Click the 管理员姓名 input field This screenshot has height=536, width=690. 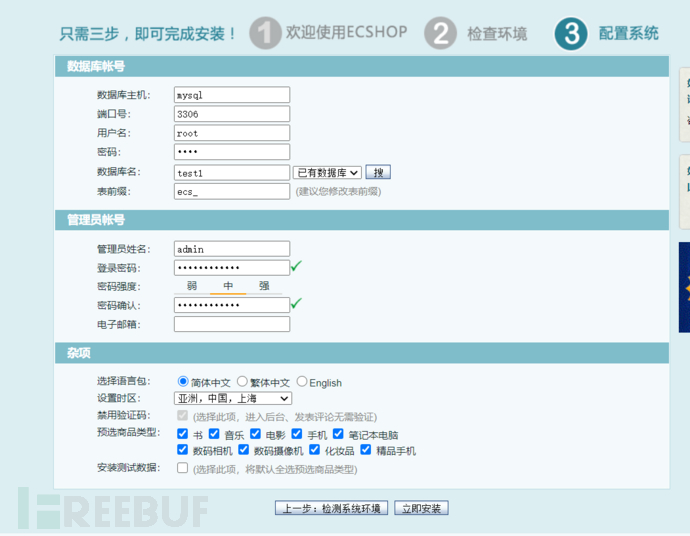point(232,249)
